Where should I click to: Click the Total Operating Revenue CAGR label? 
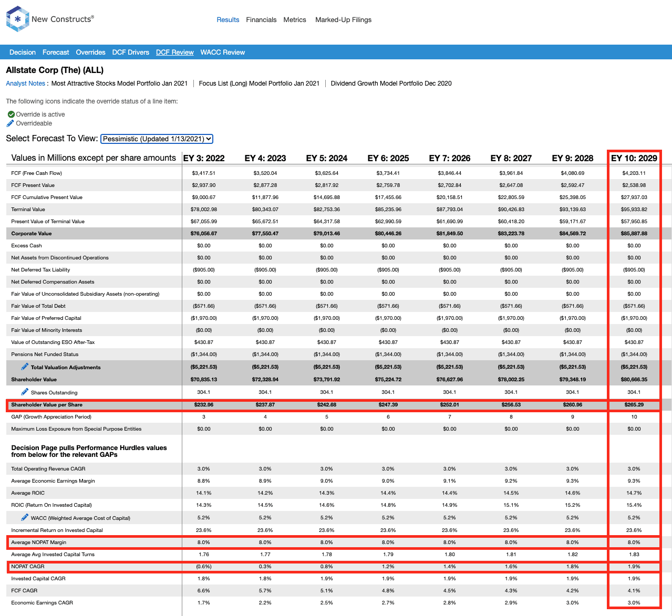tap(48, 469)
